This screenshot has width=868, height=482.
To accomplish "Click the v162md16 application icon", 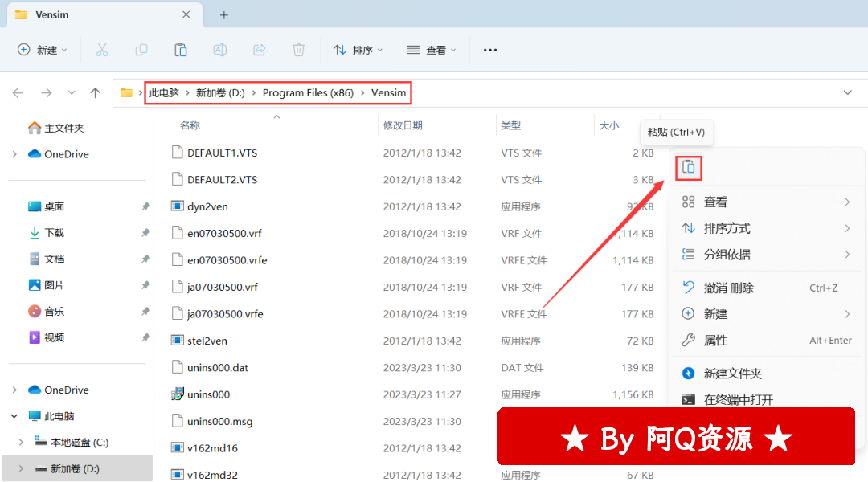I will coord(177,447).
